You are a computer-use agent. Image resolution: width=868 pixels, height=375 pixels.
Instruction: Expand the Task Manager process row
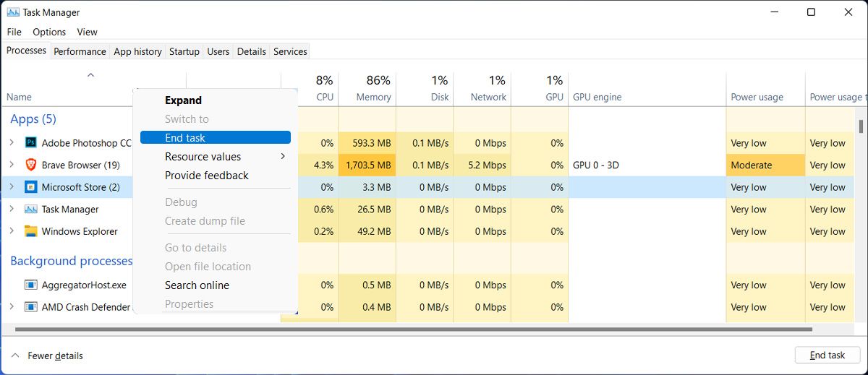click(x=12, y=210)
